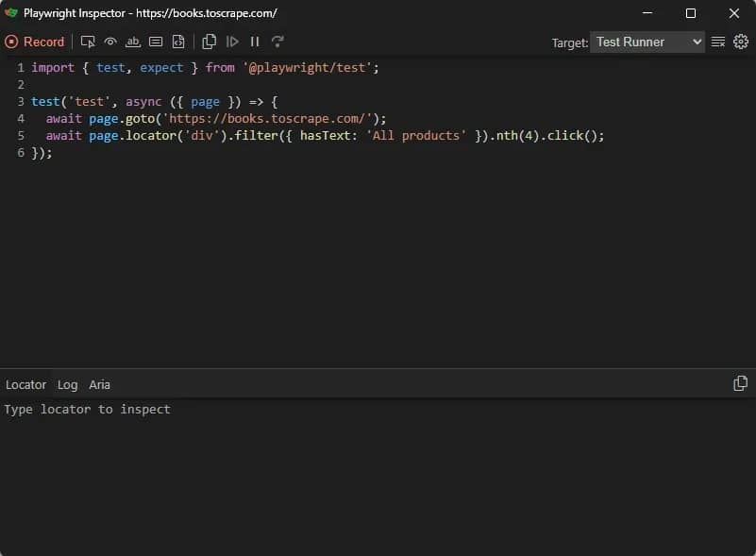The height and width of the screenshot is (556, 756).
Task: Select the Assert snapshot tool
Action: [x=178, y=42]
